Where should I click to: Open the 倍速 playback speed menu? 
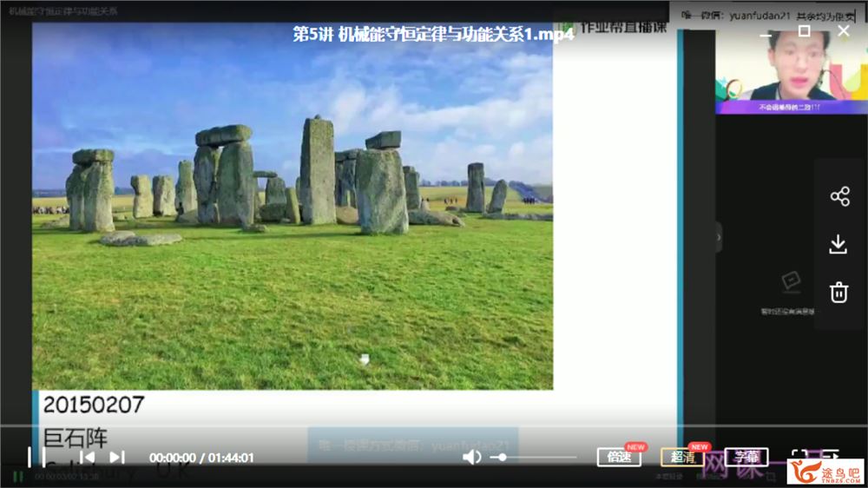619,457
